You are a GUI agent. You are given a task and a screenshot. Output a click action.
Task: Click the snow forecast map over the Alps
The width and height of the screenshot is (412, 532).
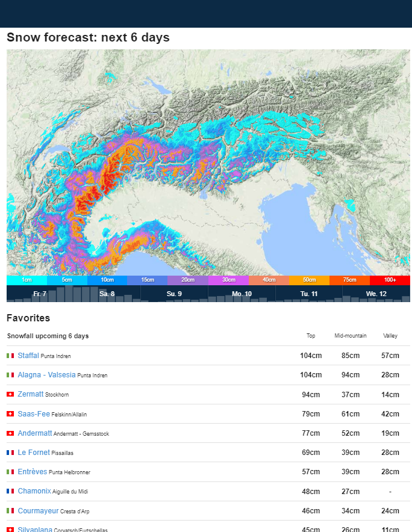(181, 162)
